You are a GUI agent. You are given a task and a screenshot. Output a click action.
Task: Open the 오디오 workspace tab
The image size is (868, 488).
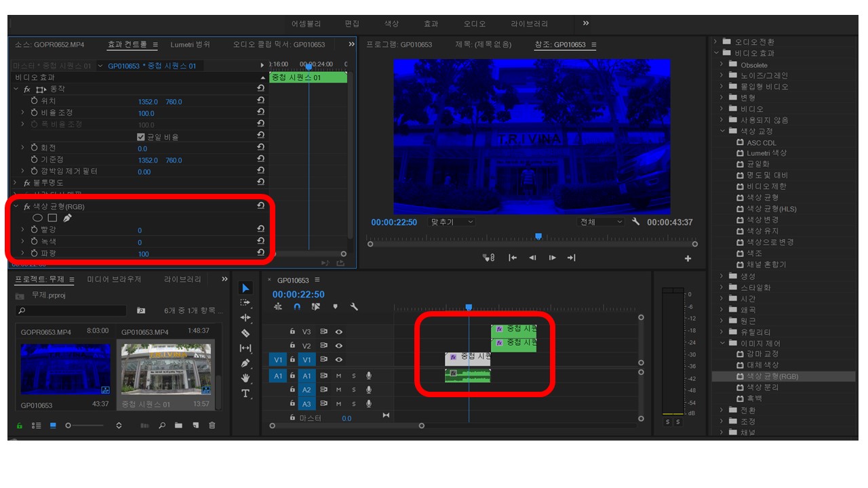475,24
